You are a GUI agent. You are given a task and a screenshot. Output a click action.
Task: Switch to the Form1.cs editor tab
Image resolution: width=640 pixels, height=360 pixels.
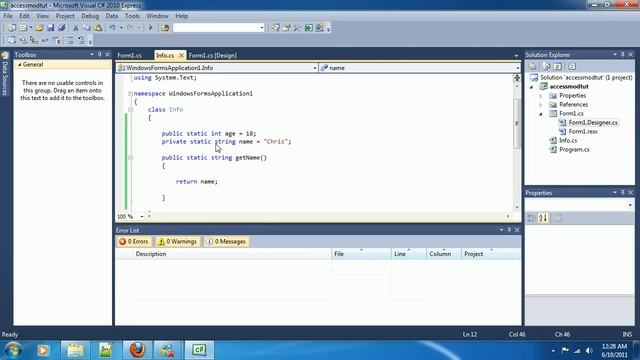[x=129, y=56]
